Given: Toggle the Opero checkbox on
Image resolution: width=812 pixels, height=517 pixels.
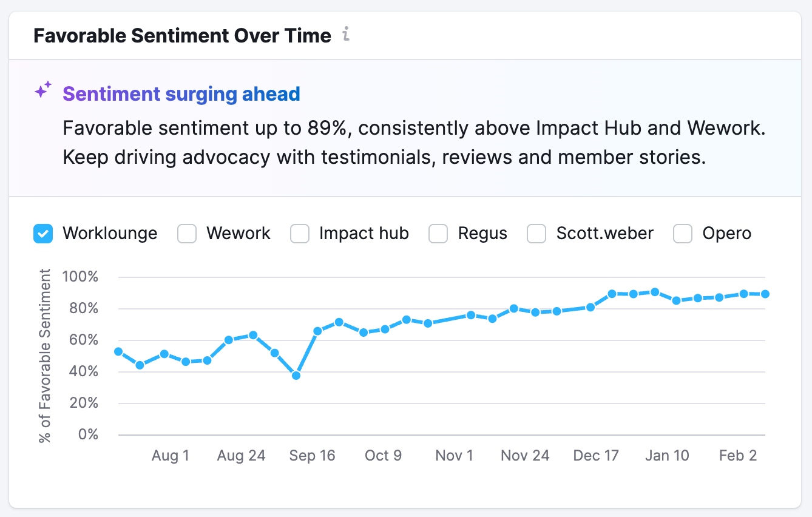Looking at the screenshot, I should pyautogui.click(x=683, y=234).
